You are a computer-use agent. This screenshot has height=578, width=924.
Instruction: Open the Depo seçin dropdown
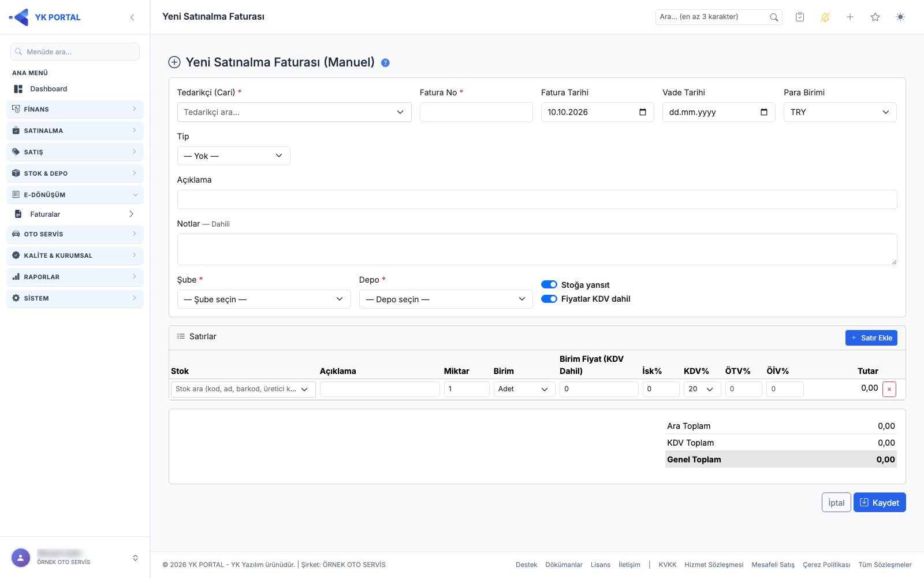(x=446, y=299)
